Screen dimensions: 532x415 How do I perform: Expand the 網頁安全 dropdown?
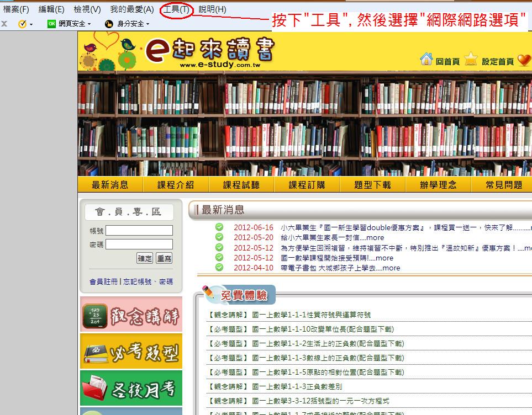coord(89,24)
